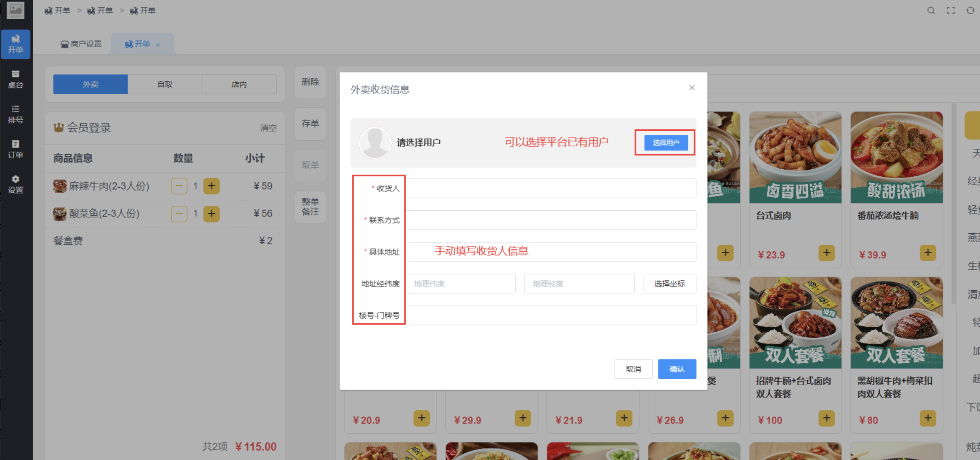Open the 台式卤肉 dish image

(x=795, y=157)
